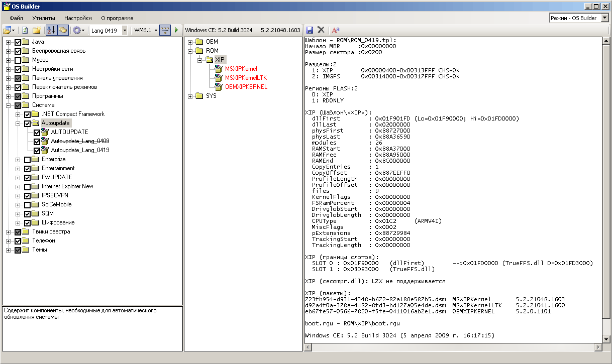
Task: Click the blue floppy save icon
Action: pyautogui.click(x=310, y=30)
